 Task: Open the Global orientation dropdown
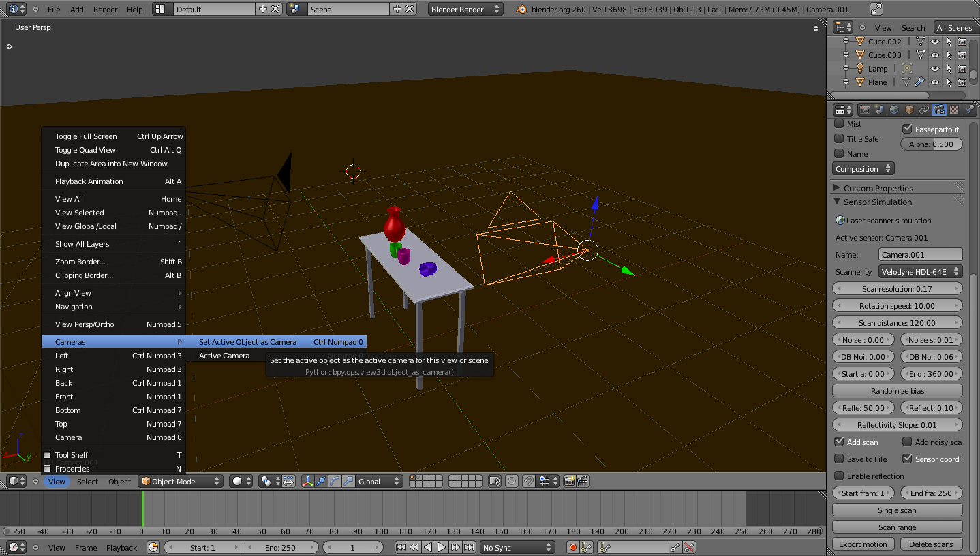(380, 481)
